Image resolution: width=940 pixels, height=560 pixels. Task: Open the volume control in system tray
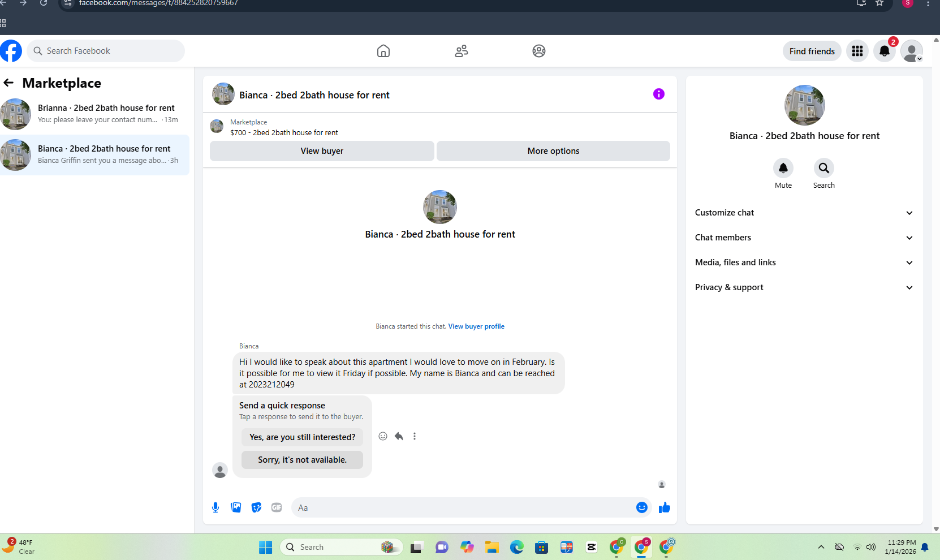pos(871,547)
